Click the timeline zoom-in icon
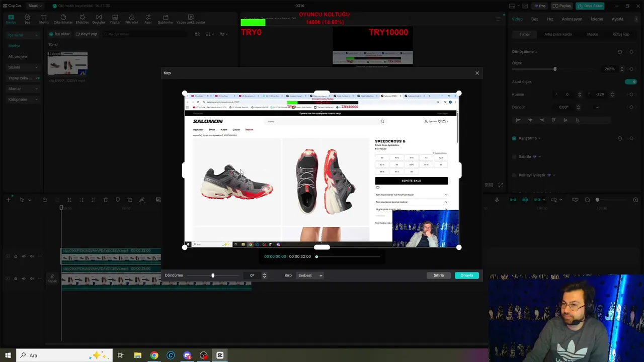Screen dimensions: 644x362 [x=635, y=200]
